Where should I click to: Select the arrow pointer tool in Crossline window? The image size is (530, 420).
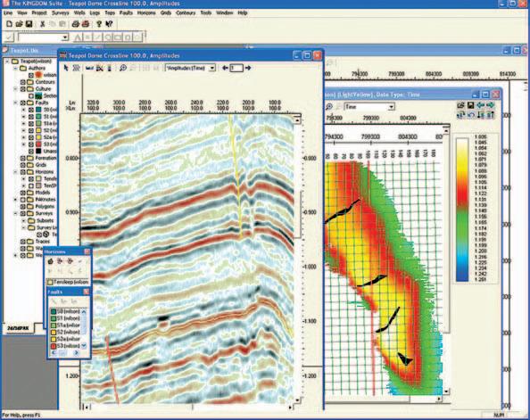66,68
